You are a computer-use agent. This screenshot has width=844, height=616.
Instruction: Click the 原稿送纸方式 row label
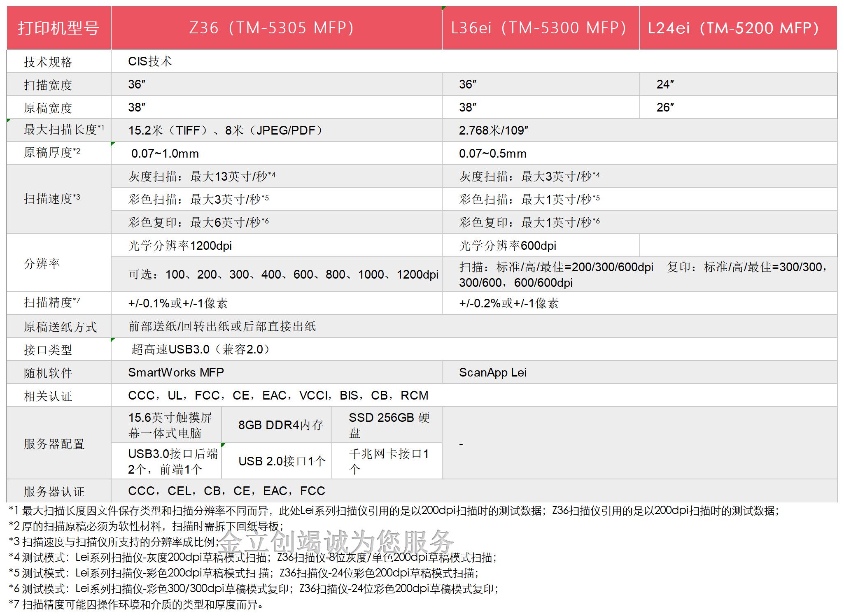[x=59, y=326]
